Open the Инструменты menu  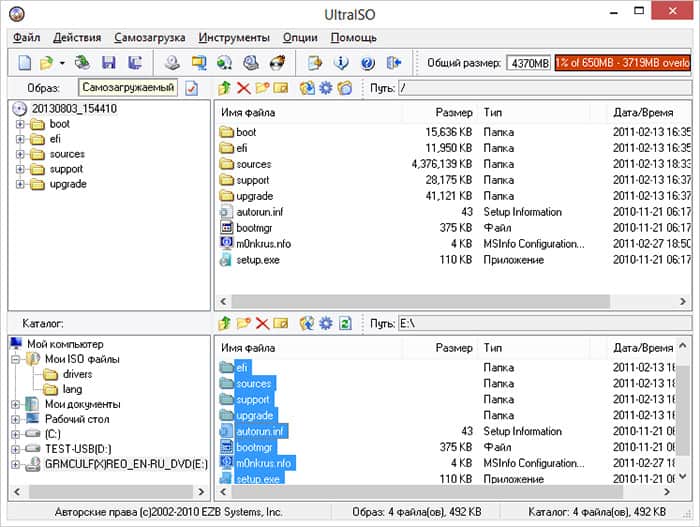(x=234, y=38)
